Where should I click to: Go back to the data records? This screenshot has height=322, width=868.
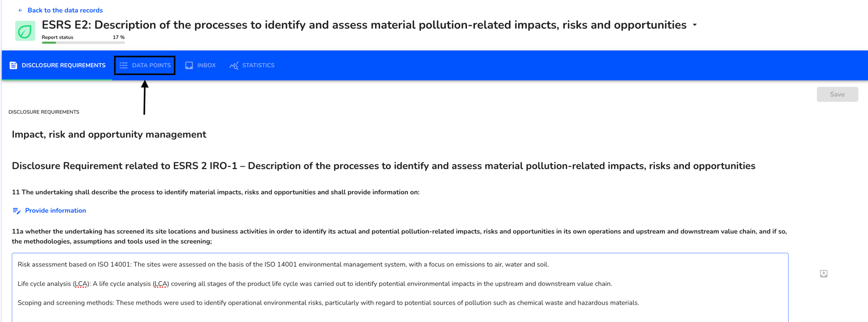(65, 10)
